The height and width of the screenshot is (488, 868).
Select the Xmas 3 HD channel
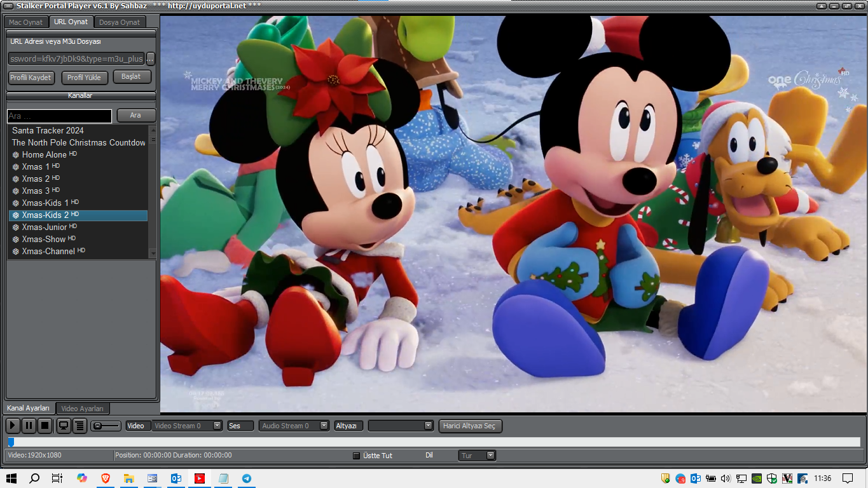click(x=78, y=191)
